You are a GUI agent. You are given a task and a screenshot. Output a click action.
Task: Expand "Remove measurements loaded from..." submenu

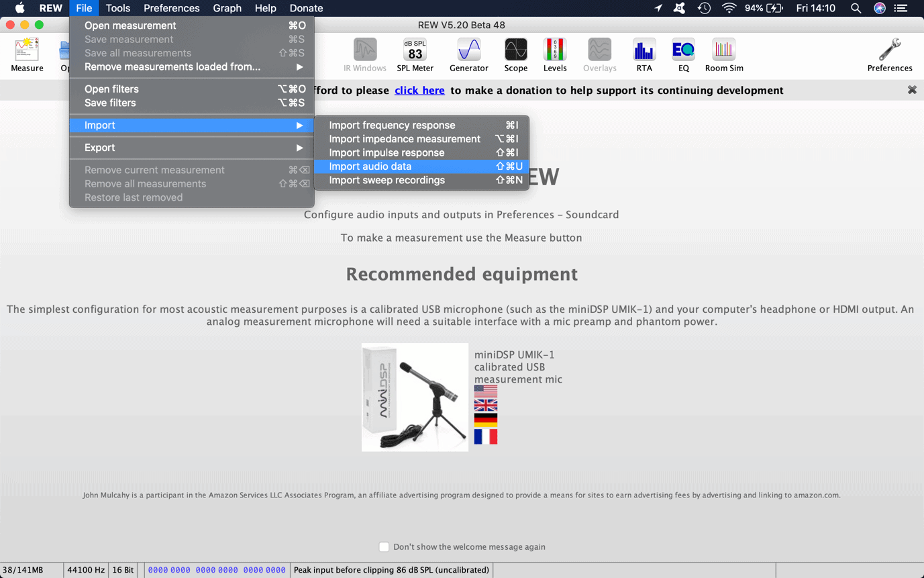pos(192,67)
